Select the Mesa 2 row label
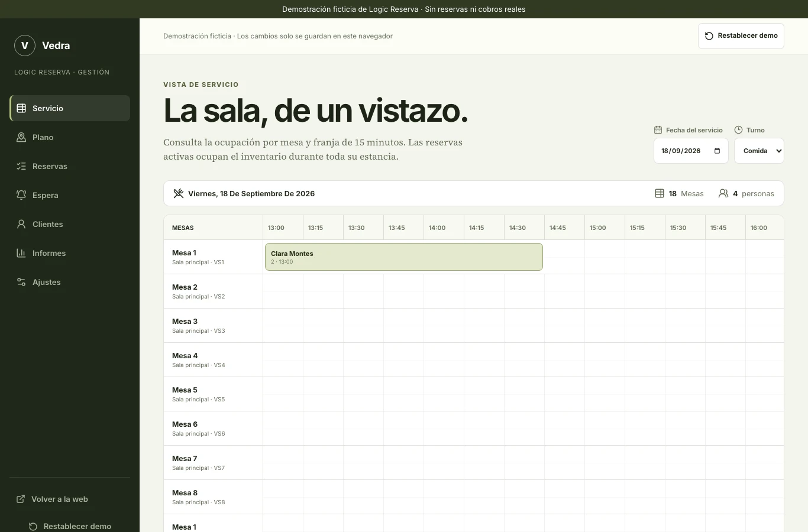808x532 pixels. coord(214,291)
